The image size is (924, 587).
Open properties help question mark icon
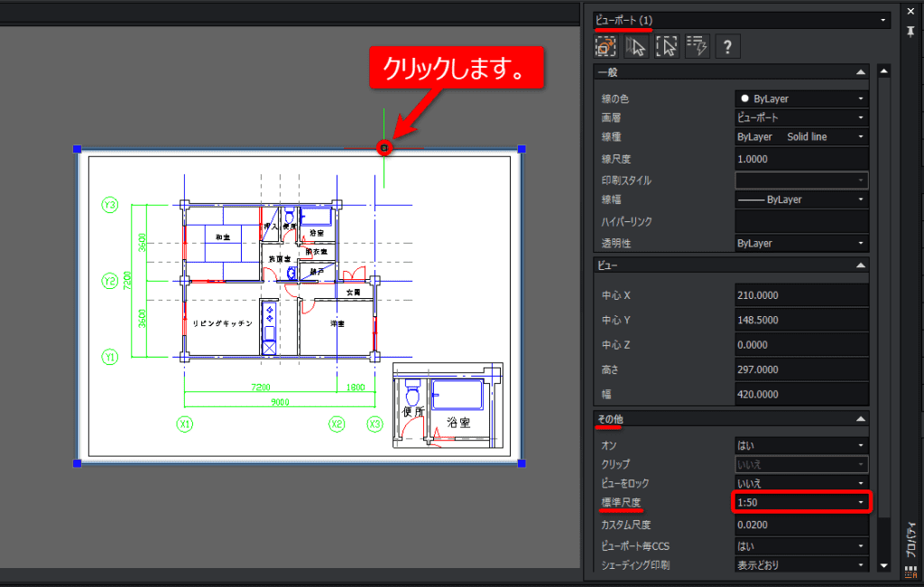[x=728, y=46]
